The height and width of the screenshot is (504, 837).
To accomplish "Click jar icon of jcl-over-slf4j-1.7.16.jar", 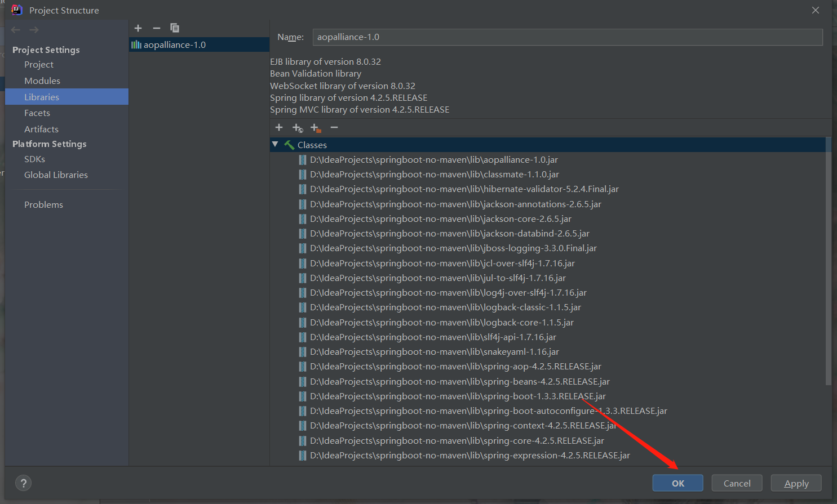I will (x=303, y=264).
